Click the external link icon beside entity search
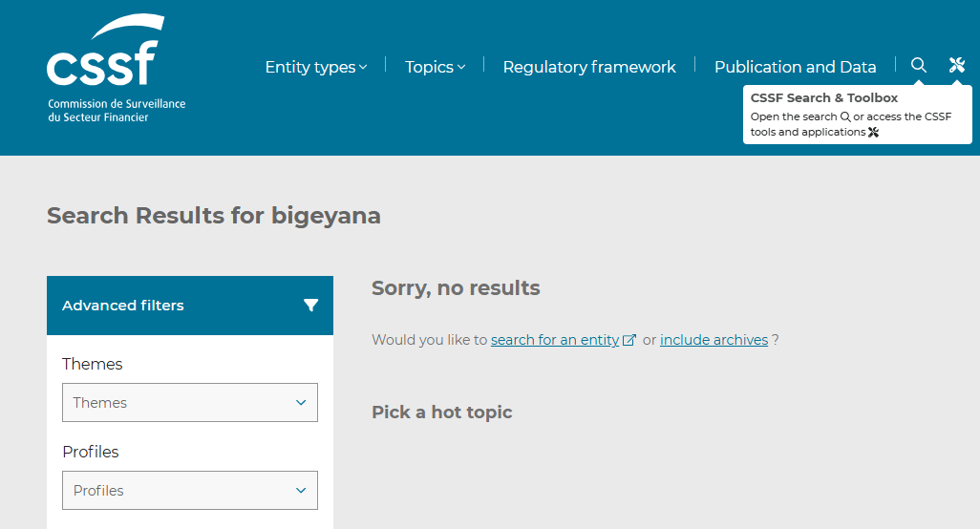The image size is (980, 529). tap(629, 340)
